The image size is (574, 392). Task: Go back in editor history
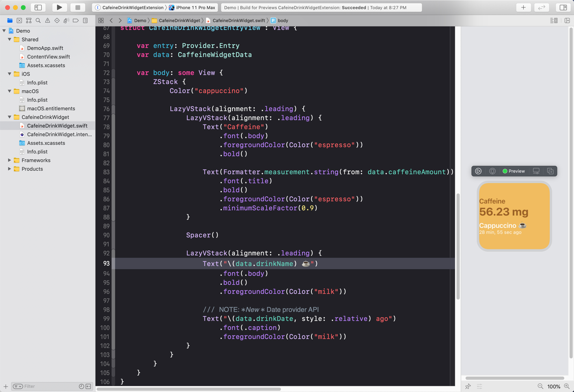111,20
